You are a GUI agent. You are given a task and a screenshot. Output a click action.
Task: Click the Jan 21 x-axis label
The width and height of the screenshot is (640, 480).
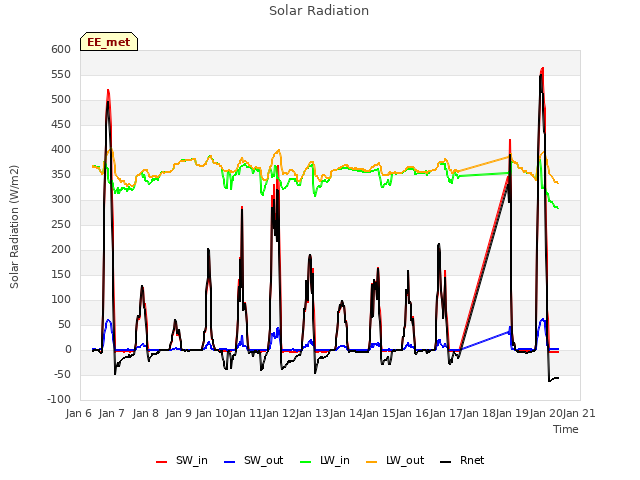click(x=579, y=413)
